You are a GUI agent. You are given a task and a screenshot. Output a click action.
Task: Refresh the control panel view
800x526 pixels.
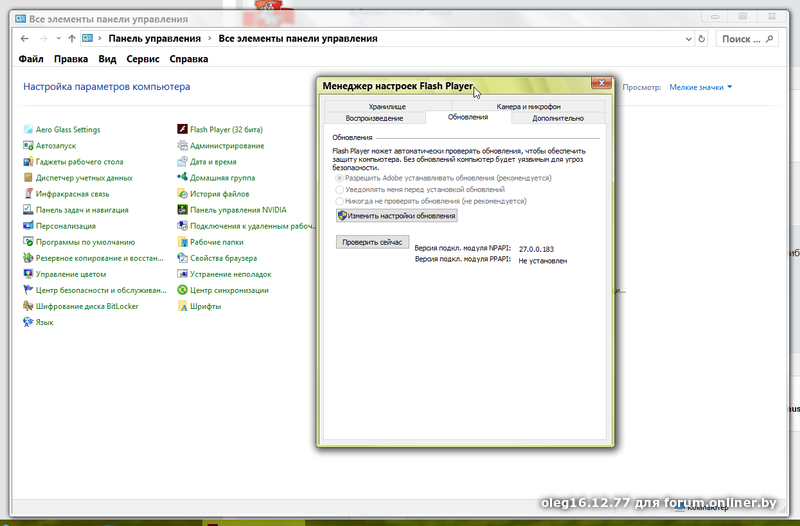702,39
